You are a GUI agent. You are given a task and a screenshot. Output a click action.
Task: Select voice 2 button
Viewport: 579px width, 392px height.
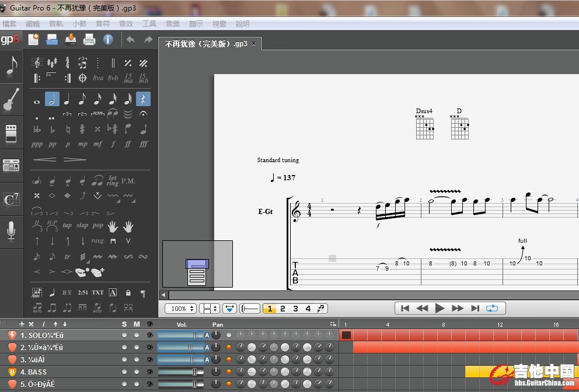click(x=282, y=309)
